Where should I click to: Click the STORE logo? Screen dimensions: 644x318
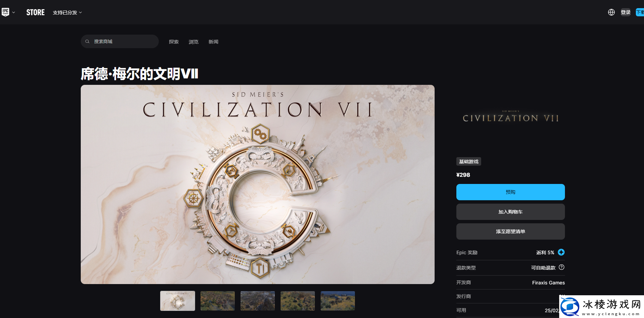point(36,13)
